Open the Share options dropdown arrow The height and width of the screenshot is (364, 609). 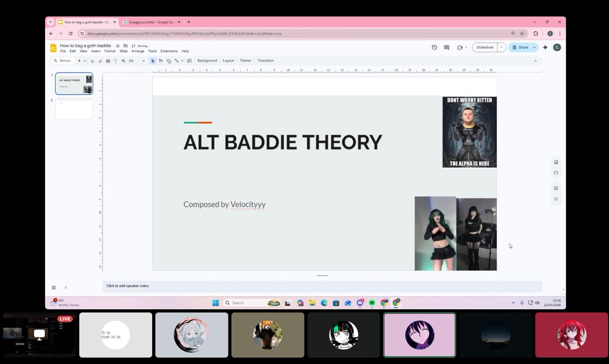[x=534, y=47]
